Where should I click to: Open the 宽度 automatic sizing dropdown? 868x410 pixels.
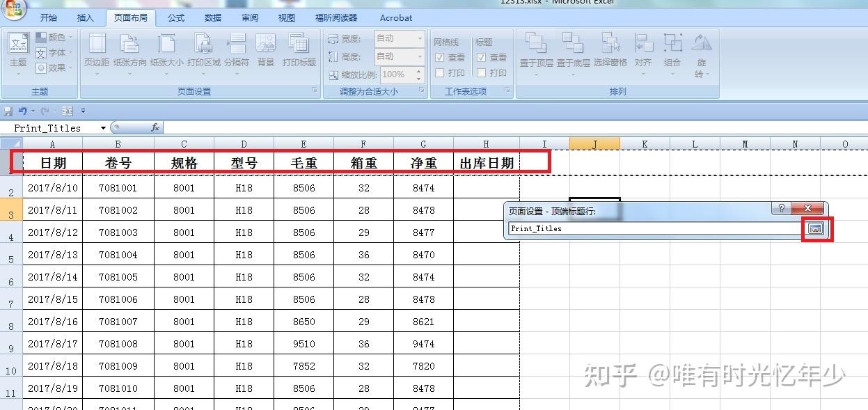[421, 39]
